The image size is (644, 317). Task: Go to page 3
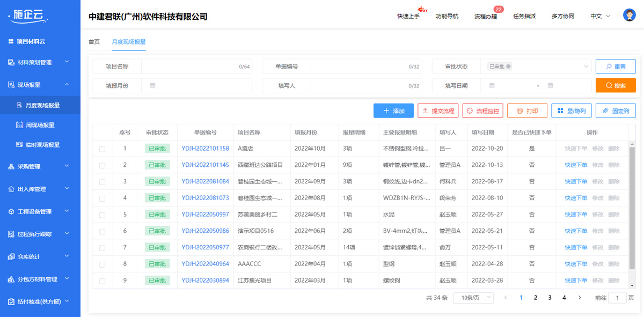(550, 298)
